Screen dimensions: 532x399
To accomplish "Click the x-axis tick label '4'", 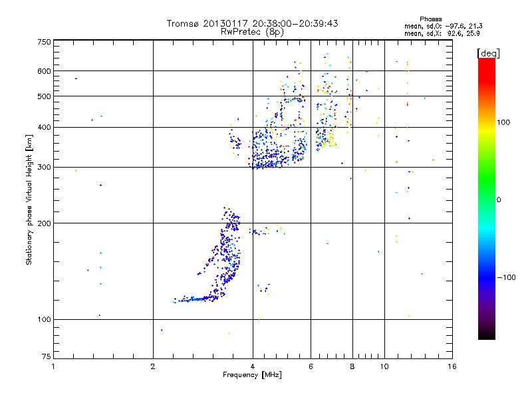I will [x=253, y=366].
